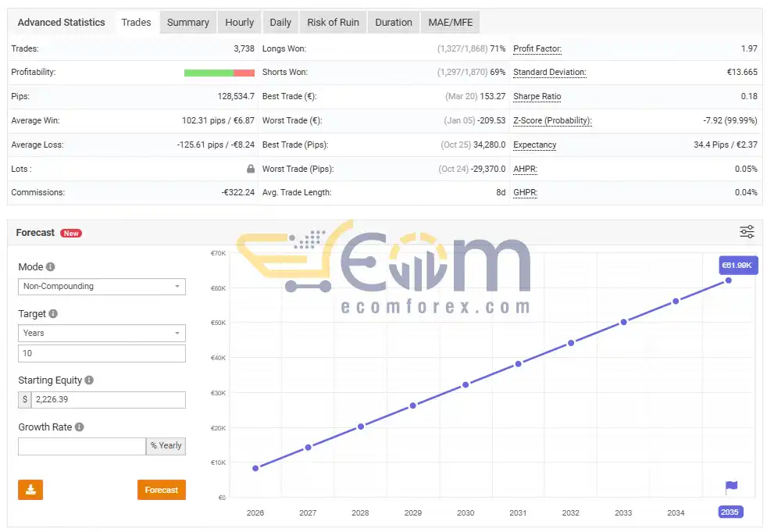Viewport: 767px width, 532px height.
Task: Click the Expectancy label link
Action: [535, 145]
